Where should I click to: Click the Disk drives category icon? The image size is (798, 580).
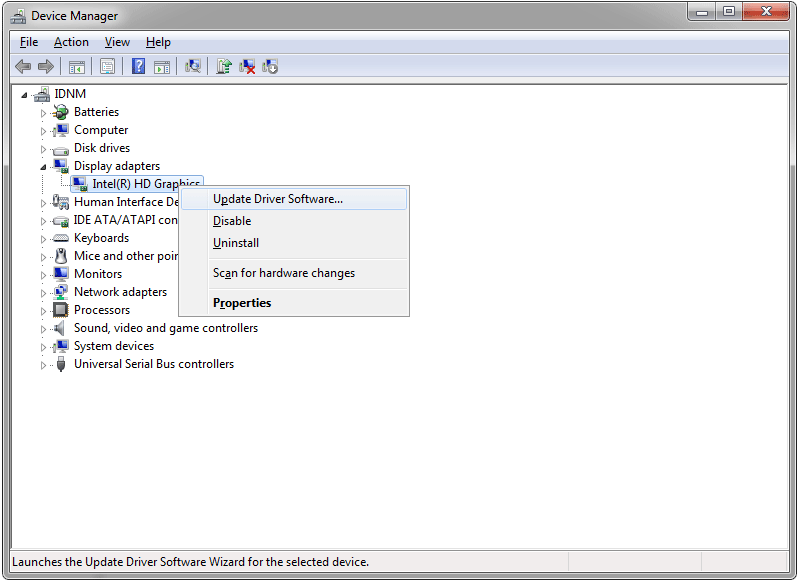(61, 149)
